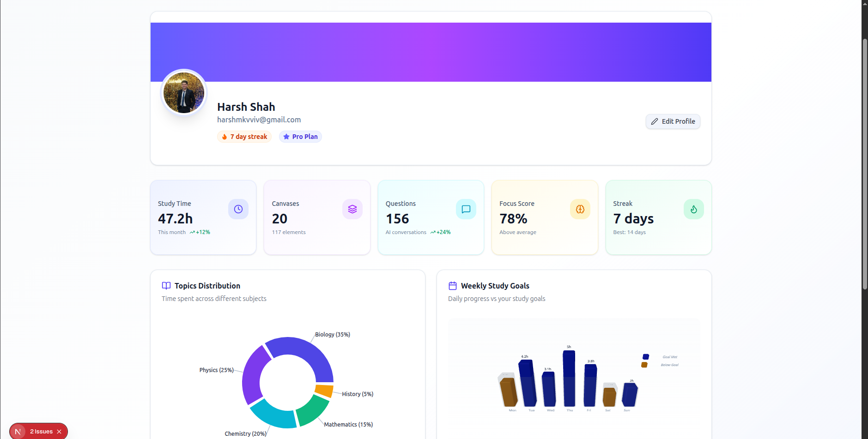Click the 117 elements label
Image resolution: width=868 pixels, height=439 pixels.
[289, 232]
